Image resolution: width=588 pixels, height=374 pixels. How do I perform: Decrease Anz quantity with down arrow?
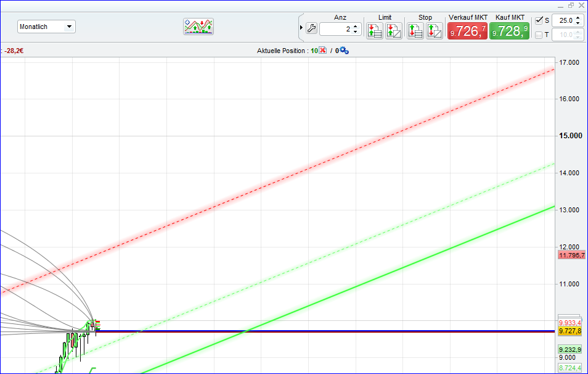point(356,31)
